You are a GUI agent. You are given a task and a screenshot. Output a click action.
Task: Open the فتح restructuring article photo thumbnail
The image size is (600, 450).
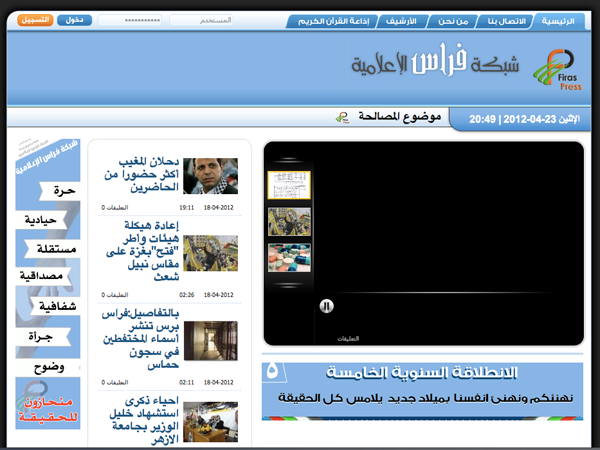click(x=209, y=253)
